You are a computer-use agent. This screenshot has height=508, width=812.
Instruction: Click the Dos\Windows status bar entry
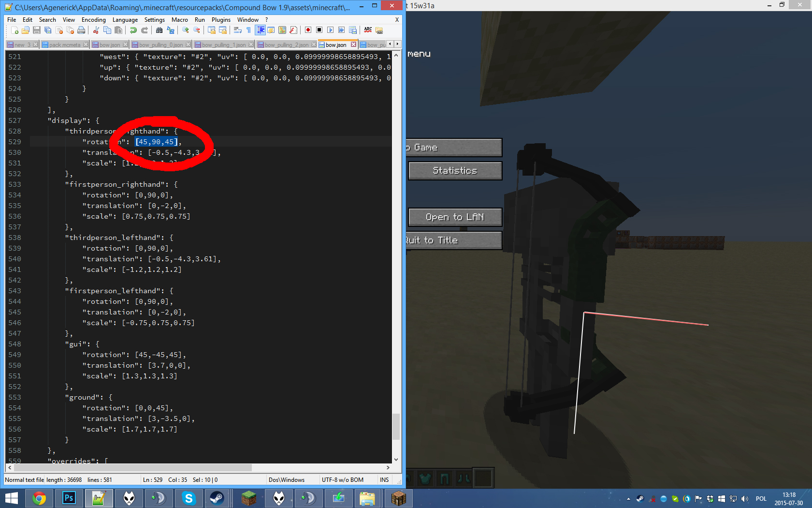click(287, 480)
